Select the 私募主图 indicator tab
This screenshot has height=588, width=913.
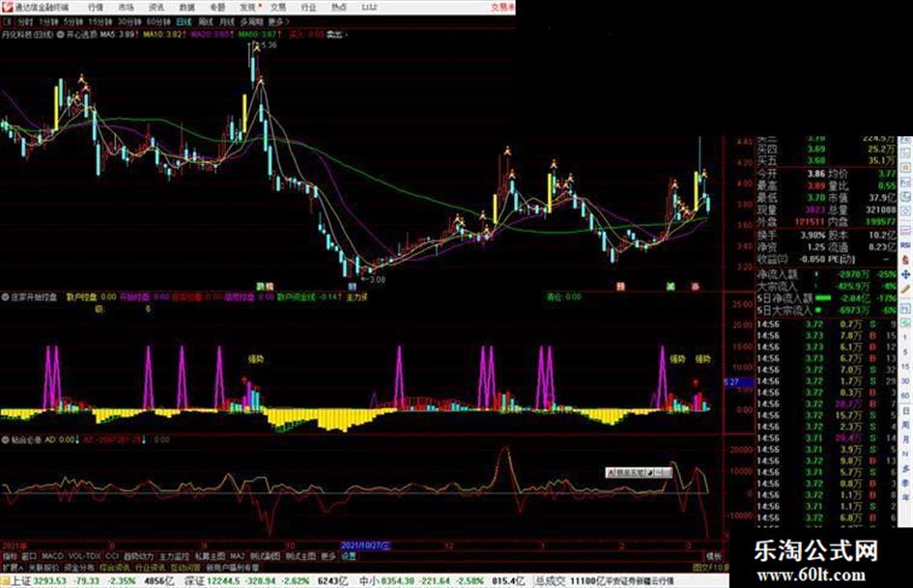[x=210, y=556]
